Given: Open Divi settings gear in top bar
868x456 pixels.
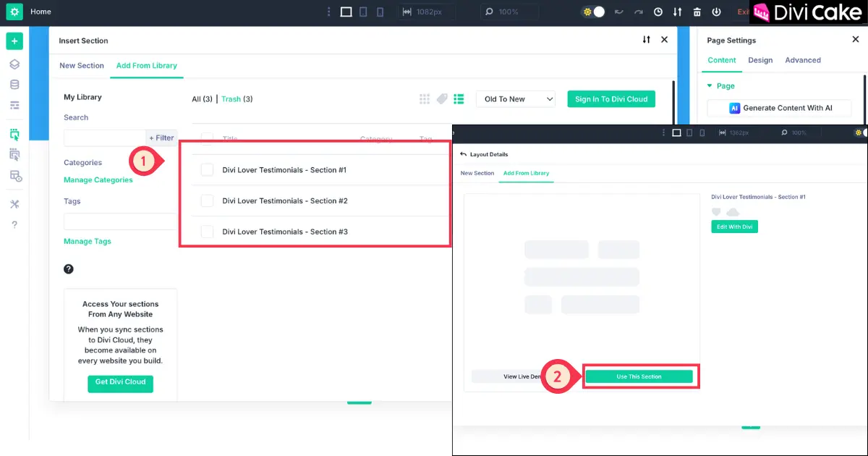Looking at the screenshot, I should point(14,12).
